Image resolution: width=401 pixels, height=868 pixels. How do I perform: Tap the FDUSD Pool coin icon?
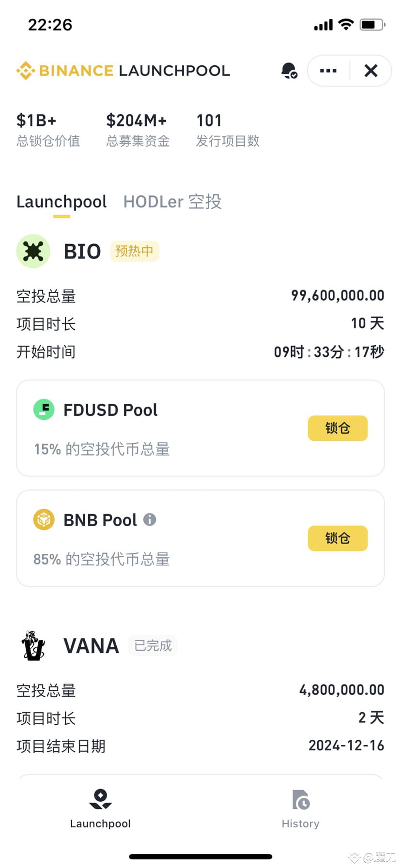44,410
